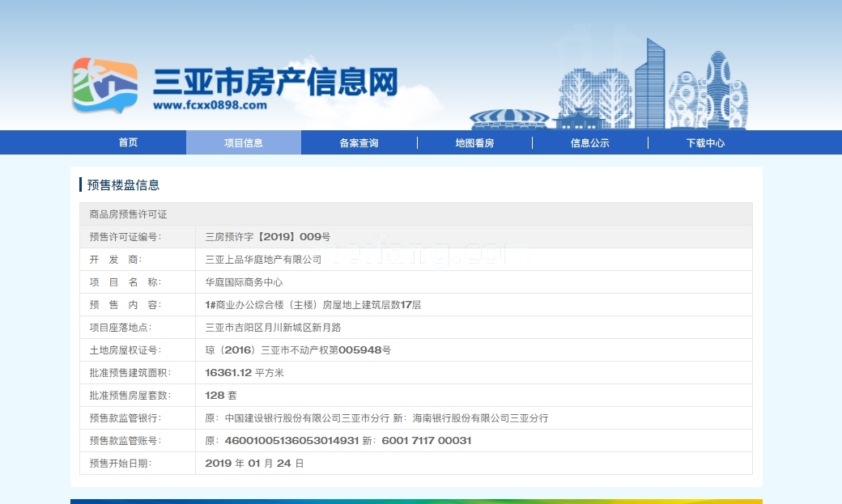The image size is (842, 504).
Task: Click the 项目名称 row label
Action: 125,282
